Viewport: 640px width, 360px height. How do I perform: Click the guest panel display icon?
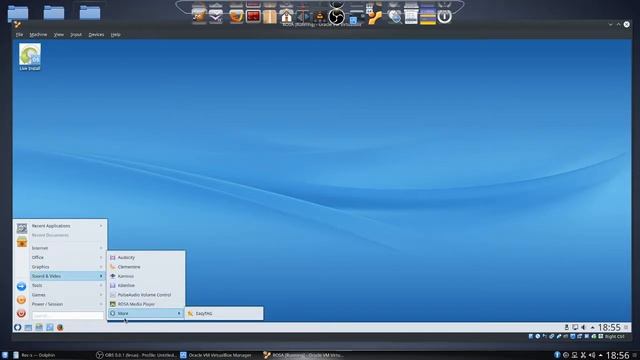click(575, 327)
